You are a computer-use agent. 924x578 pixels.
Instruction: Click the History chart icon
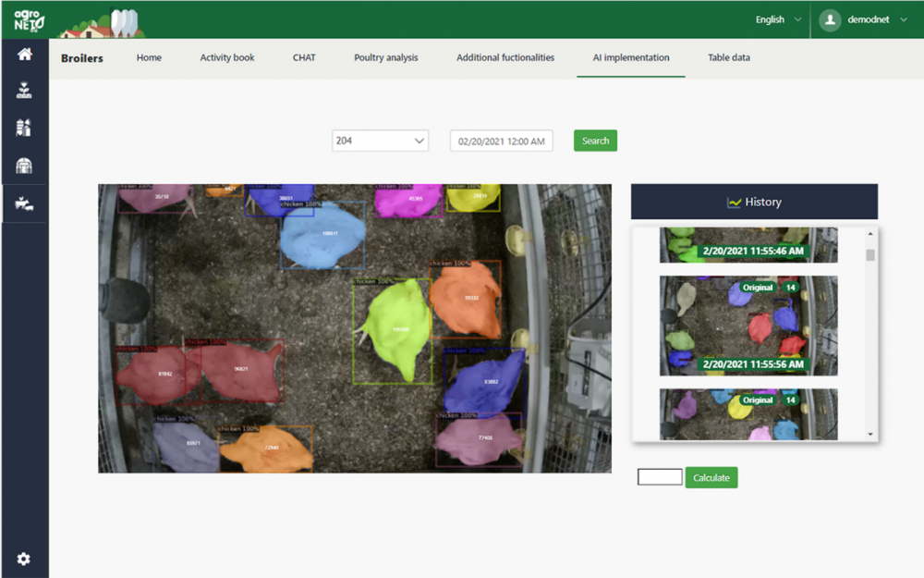[x=735, y=202]
